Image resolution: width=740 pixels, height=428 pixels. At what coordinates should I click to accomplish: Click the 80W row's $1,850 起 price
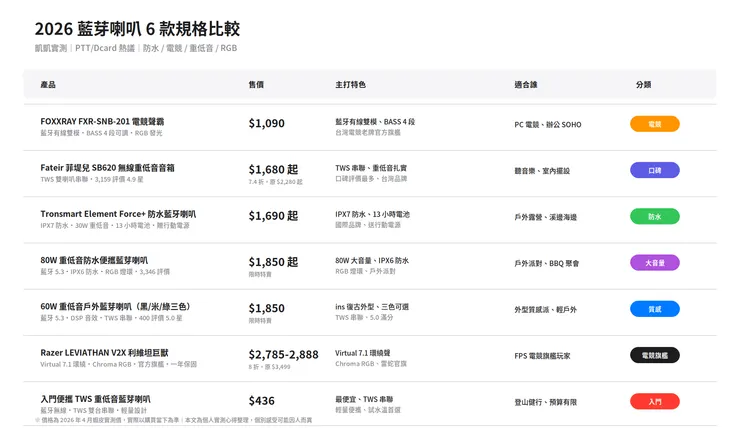pyautogui.click(x=273, y=262)
